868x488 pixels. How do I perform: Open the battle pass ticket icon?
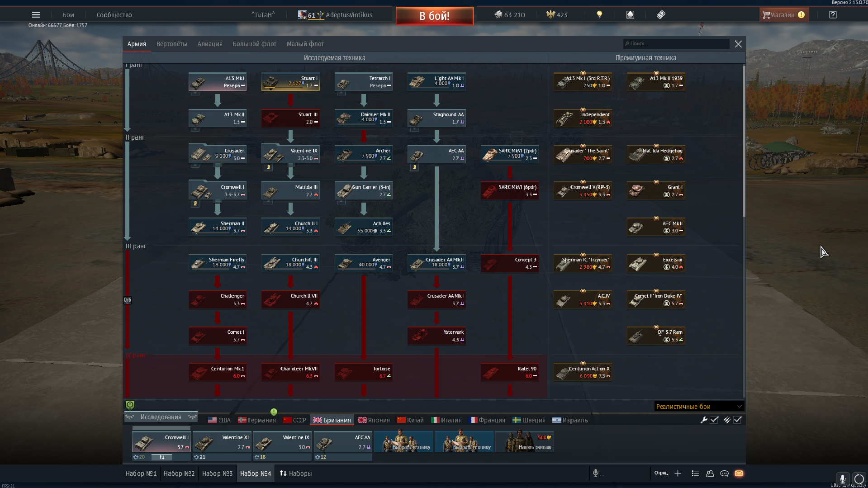(661, 15)
